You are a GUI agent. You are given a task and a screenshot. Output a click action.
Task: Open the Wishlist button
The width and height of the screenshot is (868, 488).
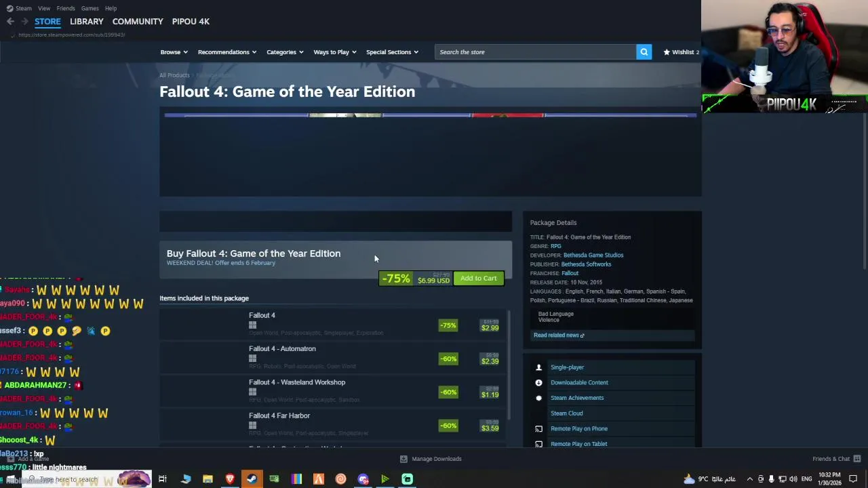point(681,52)
